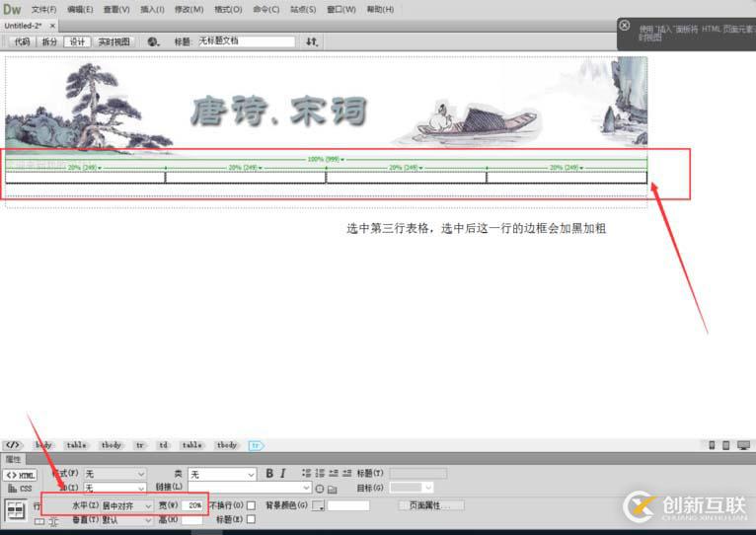The image size is (756, 535).
Task: Open the 文件(F) menu
Action: click(x=43, y=9)
